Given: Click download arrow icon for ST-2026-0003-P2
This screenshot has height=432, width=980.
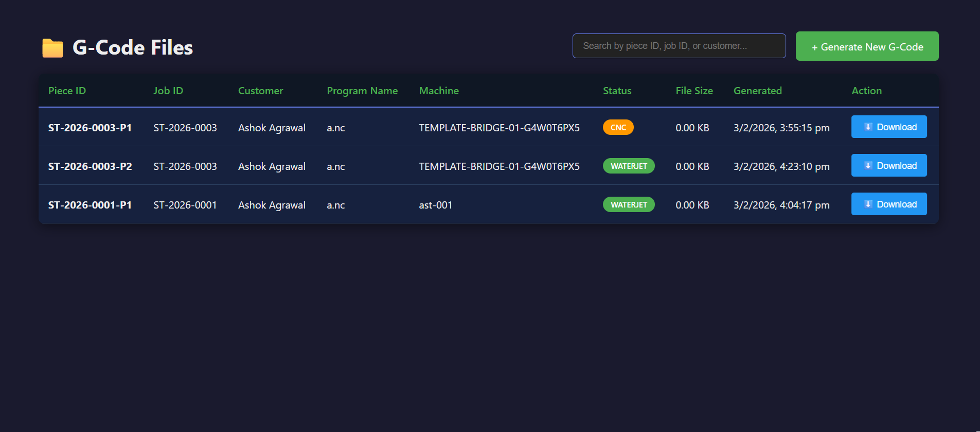Looking at the screenshot, I should 868,166.
